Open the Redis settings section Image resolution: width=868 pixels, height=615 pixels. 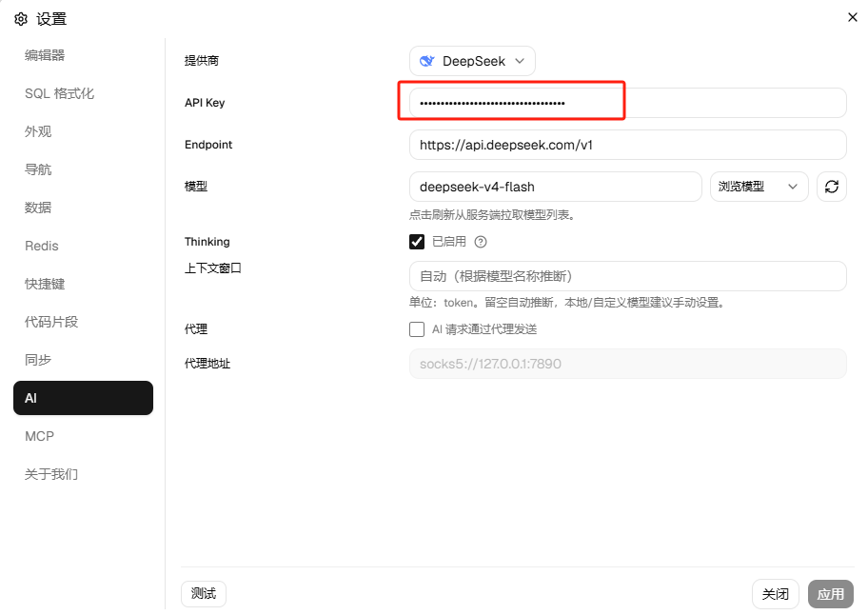click(83, 246)
